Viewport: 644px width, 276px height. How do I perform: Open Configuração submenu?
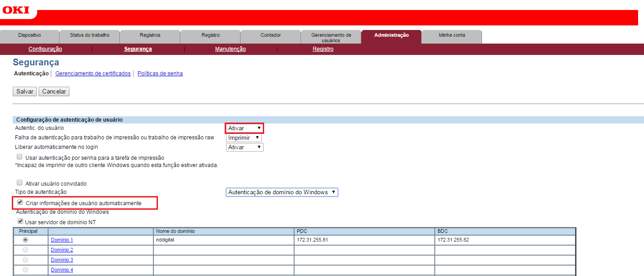click(x=45, y=49)
